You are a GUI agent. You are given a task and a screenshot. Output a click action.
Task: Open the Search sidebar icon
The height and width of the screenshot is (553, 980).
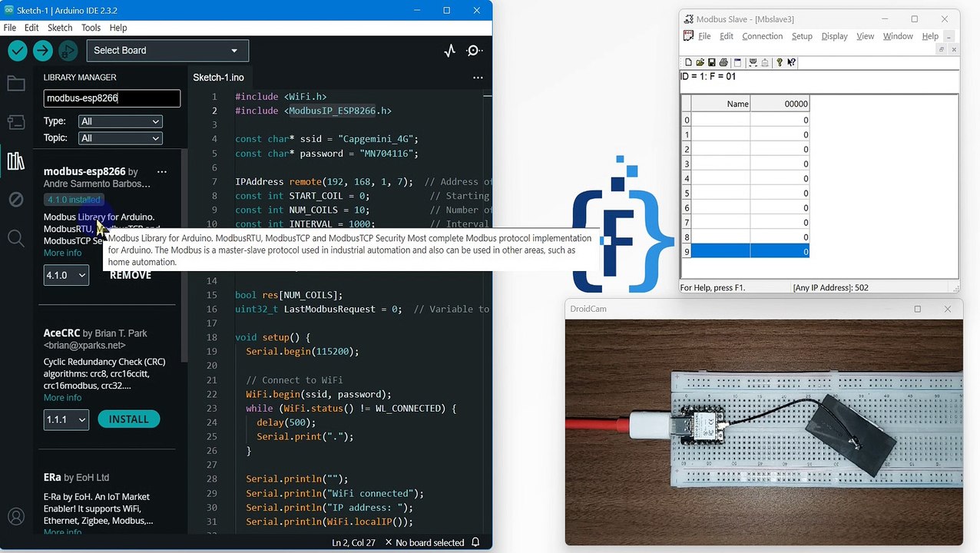tap(16, 238)
